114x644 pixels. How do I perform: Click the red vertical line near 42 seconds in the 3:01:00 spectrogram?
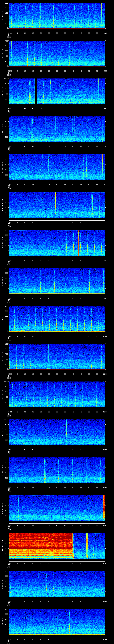(77, 16)
